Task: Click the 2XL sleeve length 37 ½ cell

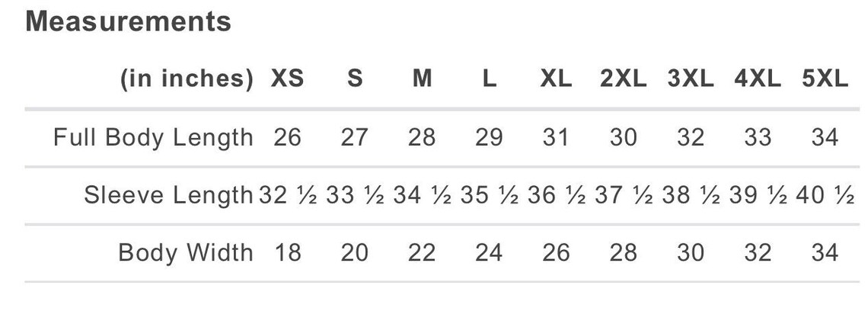Action: pos(624,195)
